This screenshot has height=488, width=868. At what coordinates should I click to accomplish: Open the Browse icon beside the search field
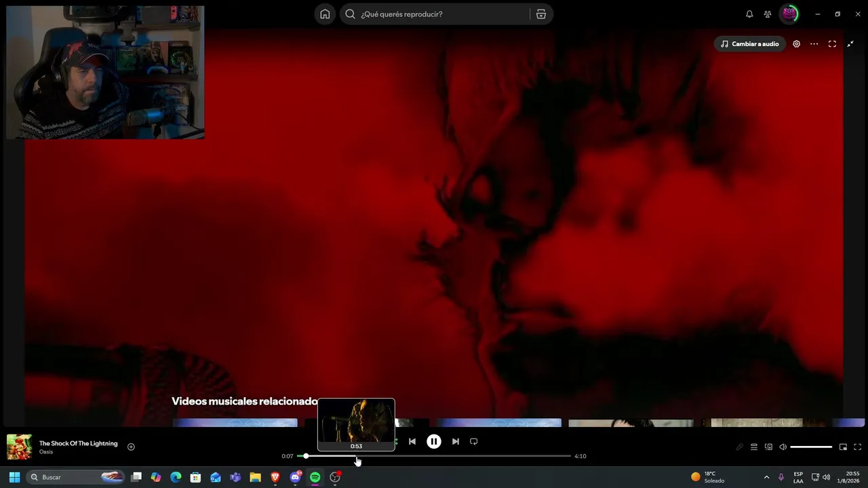point(541,14)
